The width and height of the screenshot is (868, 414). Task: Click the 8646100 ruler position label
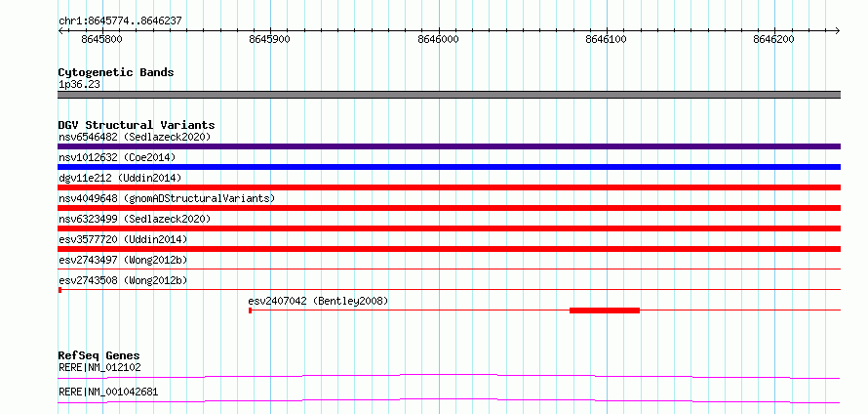(x=606, y=39)
